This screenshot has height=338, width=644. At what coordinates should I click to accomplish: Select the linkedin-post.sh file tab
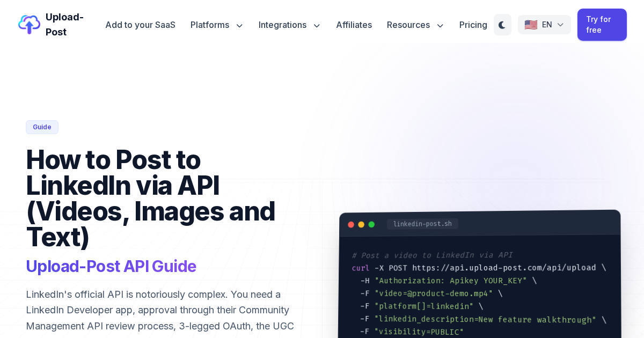(x=422, y=224)
